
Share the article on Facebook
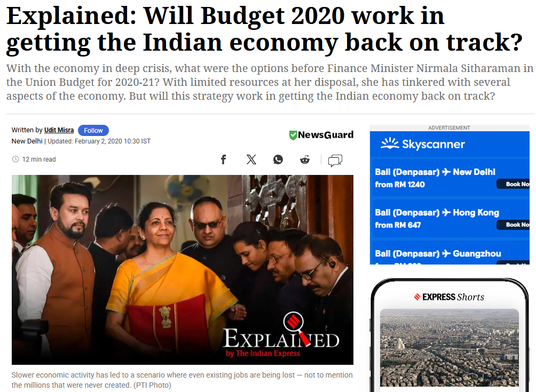click(x=223, y=159)
